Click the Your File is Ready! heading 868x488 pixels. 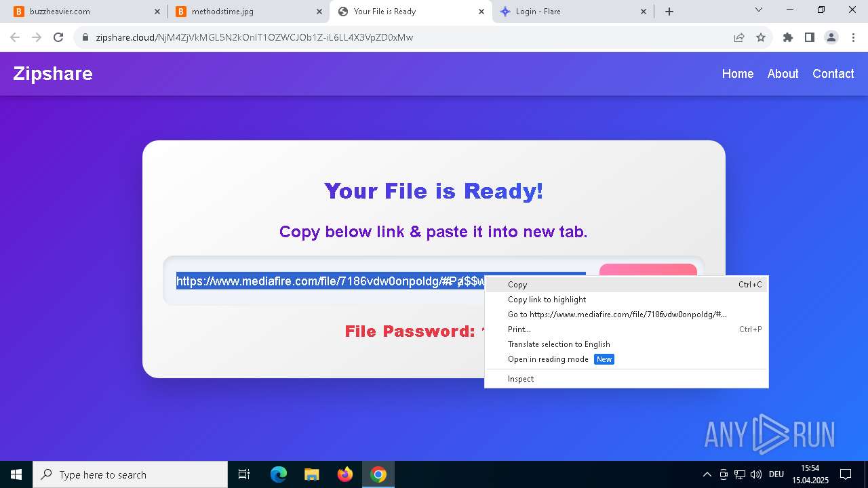(x=434, y=191)
